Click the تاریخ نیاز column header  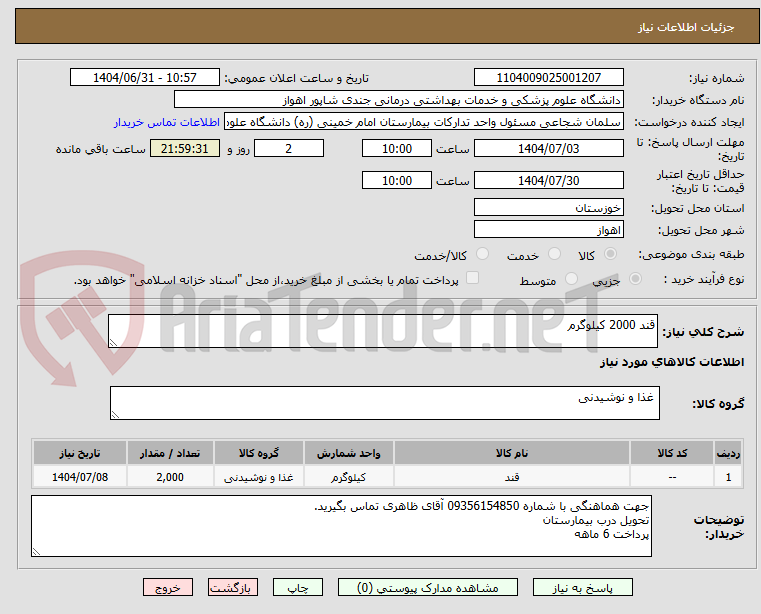coord(80,453)
